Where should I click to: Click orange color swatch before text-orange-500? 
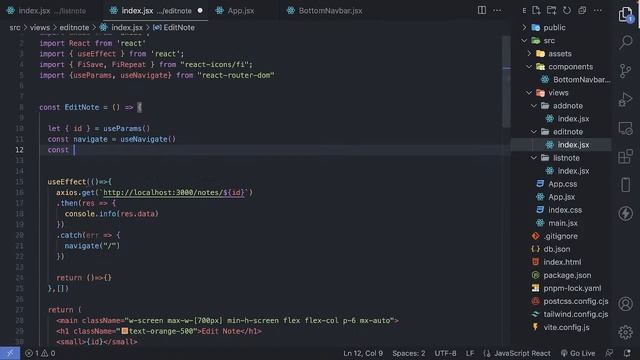pyautogui.click(x=125, y=331)
